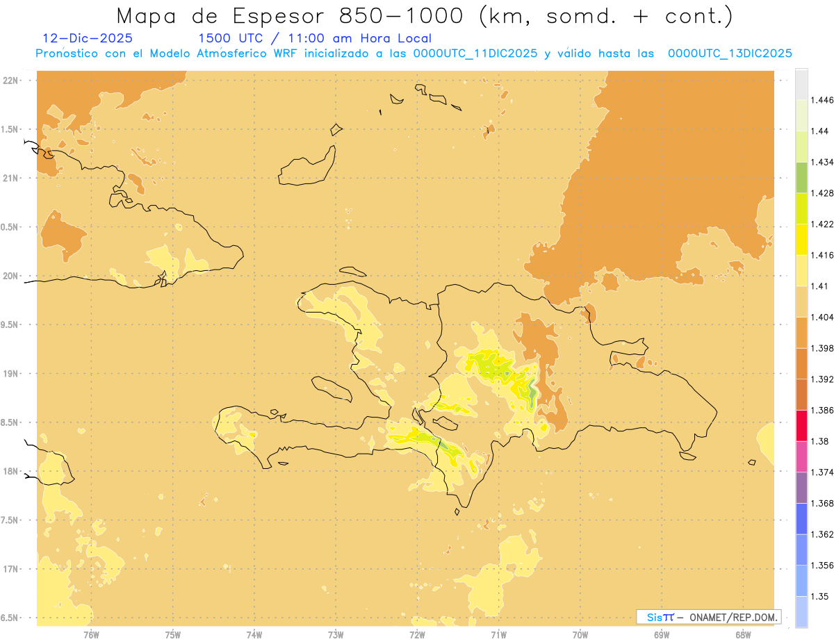Viewport: 834px width, 644px height.
Task: Click the "69W" longitude label
Action: pyautogui.click(x=662, y=635)
